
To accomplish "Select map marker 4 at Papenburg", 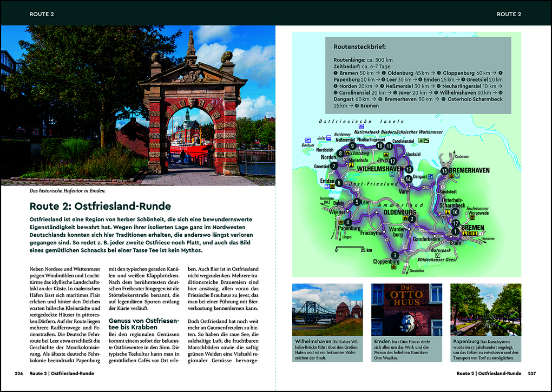I will pos(348,222).
